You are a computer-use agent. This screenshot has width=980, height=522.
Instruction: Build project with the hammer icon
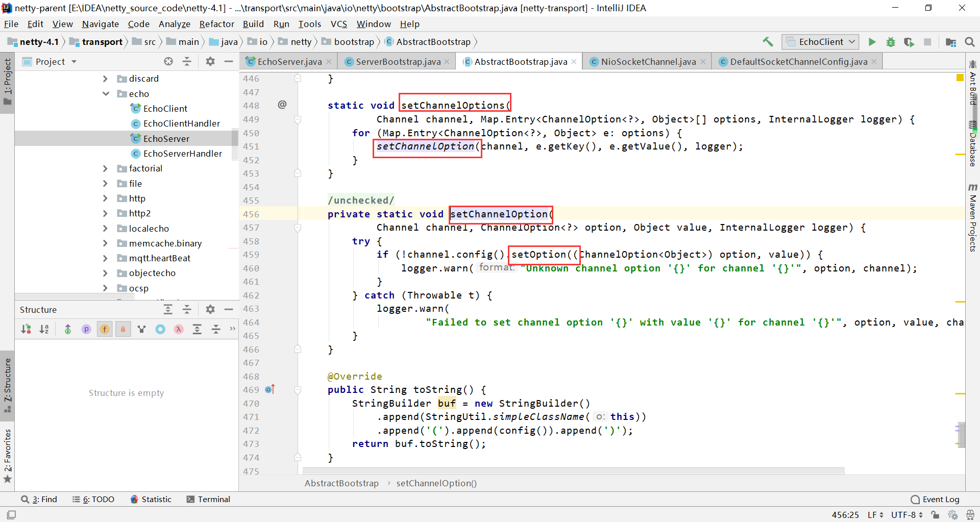pyautogui.click(x=768, y=42)
